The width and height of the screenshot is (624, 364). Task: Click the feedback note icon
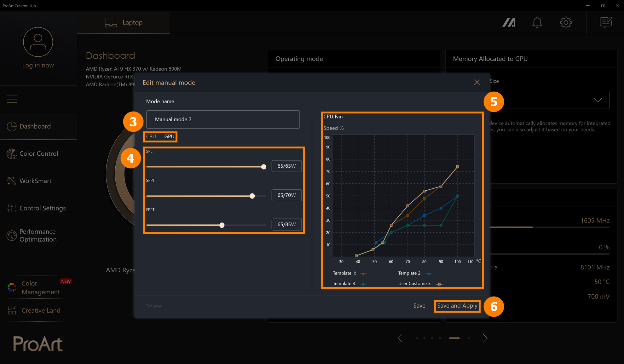coord(606,22)
